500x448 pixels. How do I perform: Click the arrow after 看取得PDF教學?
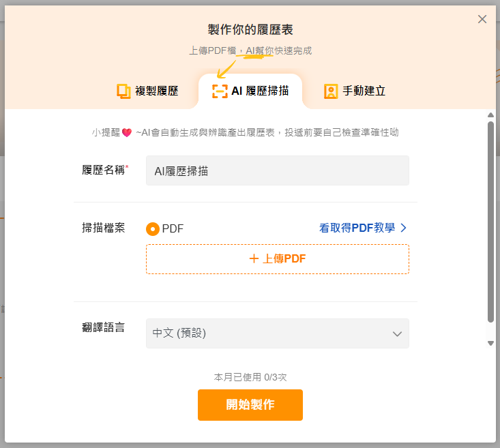click(403, 228)
